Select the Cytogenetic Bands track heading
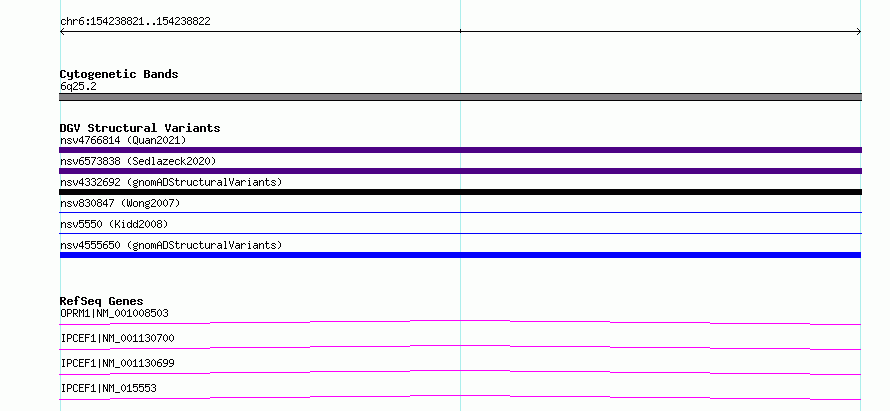 pos(119,74)
